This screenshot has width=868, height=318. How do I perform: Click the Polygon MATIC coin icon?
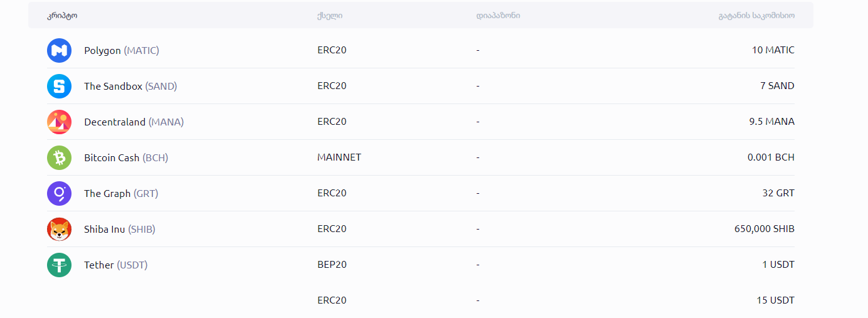(x=60, y=50)
